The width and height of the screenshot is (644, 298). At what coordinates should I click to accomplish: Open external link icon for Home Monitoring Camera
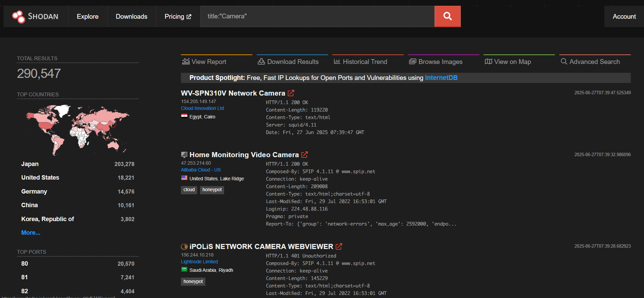(x=305, y=154)
